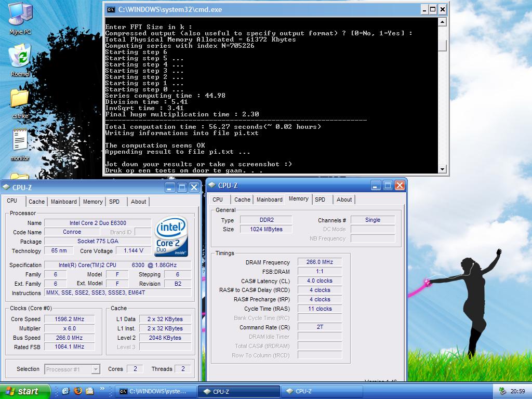Screen dimensions: 532x399
Task: Switch to cmd.exe taskbar button
Action: (156, 392)
